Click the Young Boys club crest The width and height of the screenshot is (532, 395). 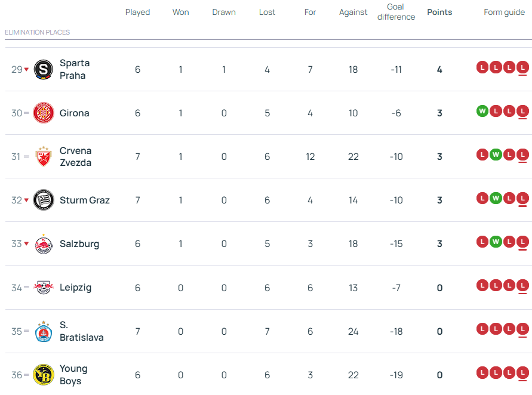point(44,375)
